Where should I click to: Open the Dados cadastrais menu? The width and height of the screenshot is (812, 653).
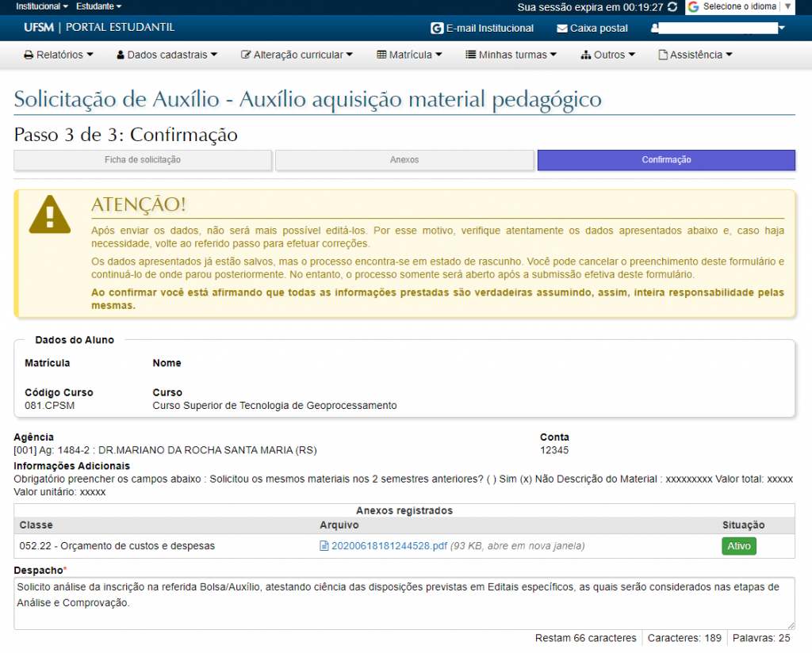167,55
